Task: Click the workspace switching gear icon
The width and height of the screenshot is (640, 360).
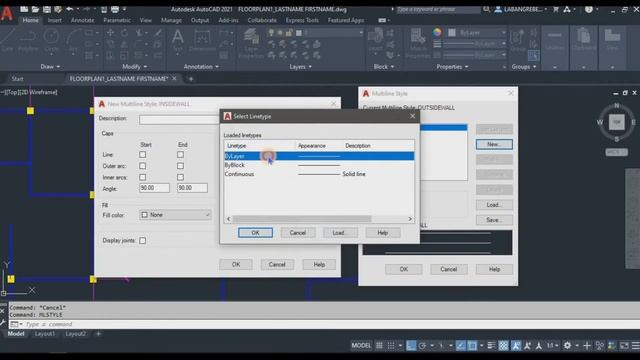Action: [567, 346]
